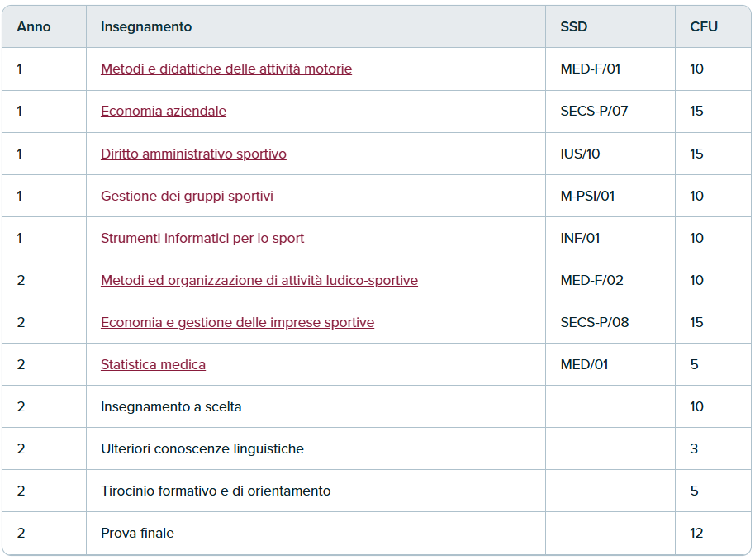
Task: Click the SSD column header
Action: (x=574, y=26)
